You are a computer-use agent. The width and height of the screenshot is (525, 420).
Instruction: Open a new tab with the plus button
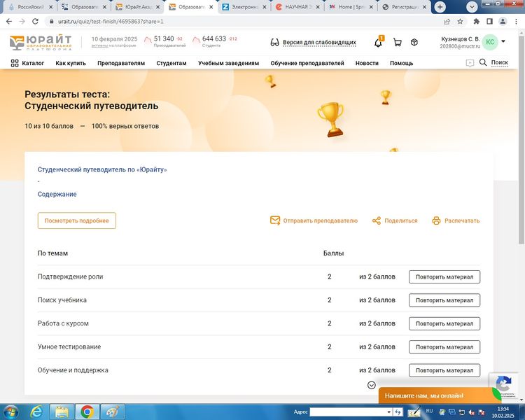click(440, 7)
